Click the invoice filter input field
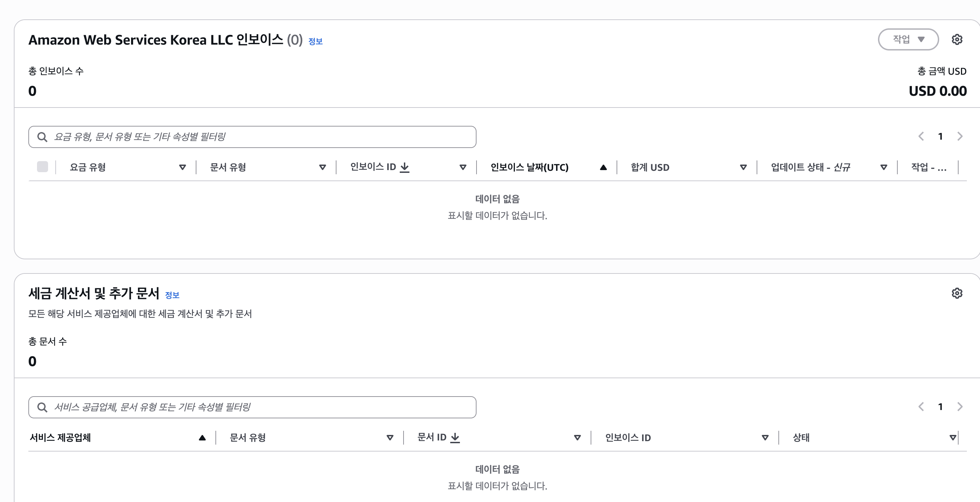The image size is (980, 502). tap(252, 137)
